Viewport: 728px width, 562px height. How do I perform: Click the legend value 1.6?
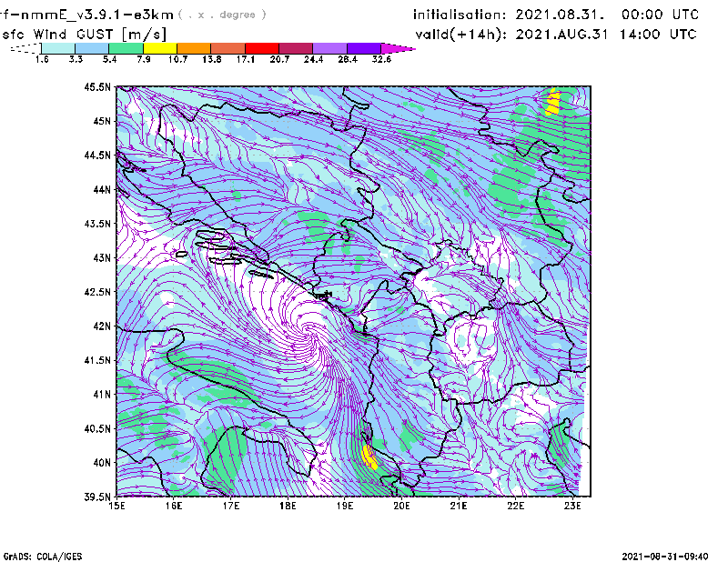[x=42, y=59]
